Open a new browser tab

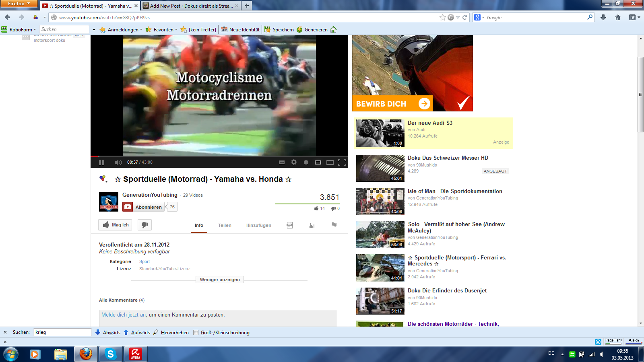[247, 6]
